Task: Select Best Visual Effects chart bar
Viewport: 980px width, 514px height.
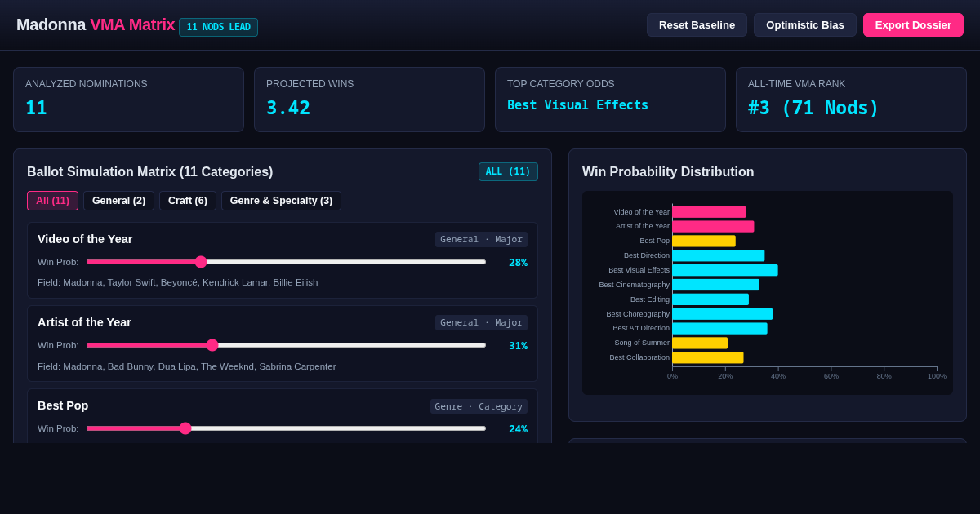Action: point(725,270)
